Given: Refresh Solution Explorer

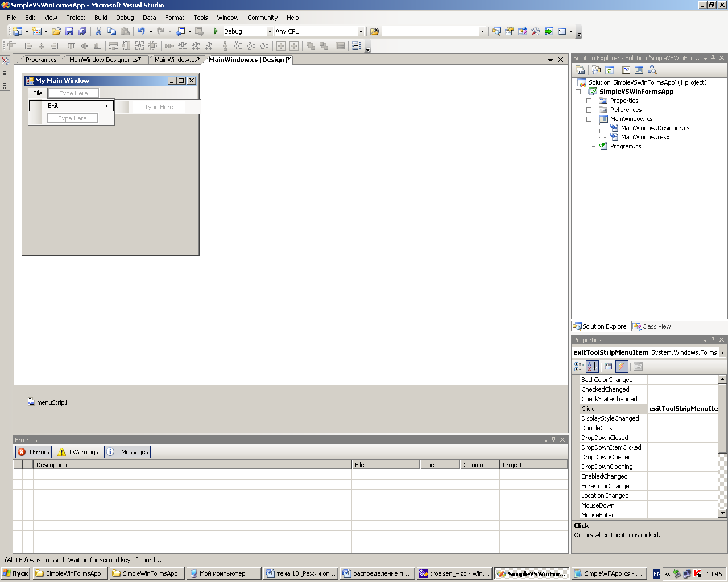Looking at the screenshot, I should (610, 70).
